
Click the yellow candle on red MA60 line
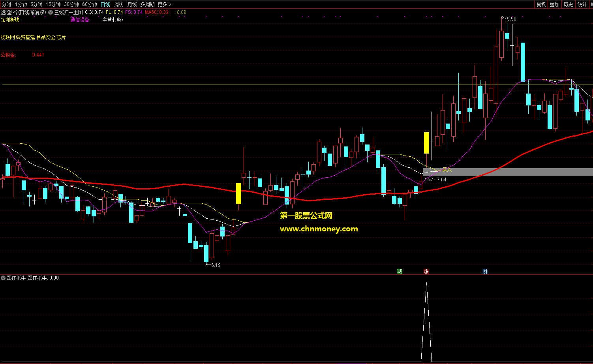[238, 193]
